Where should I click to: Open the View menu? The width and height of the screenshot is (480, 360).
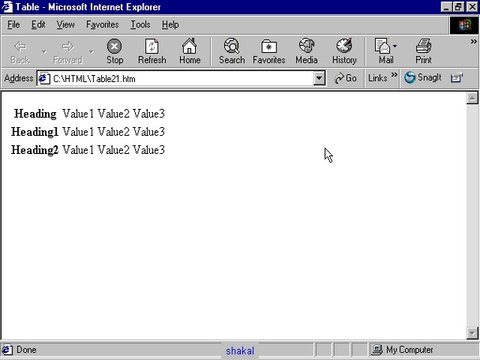(x=65, y=25)
